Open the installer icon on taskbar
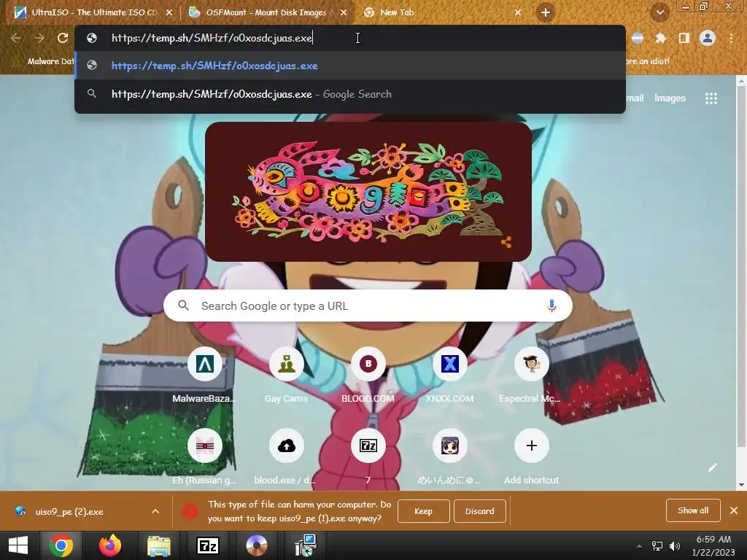The image size is (747, 560). tap(306, 545)
